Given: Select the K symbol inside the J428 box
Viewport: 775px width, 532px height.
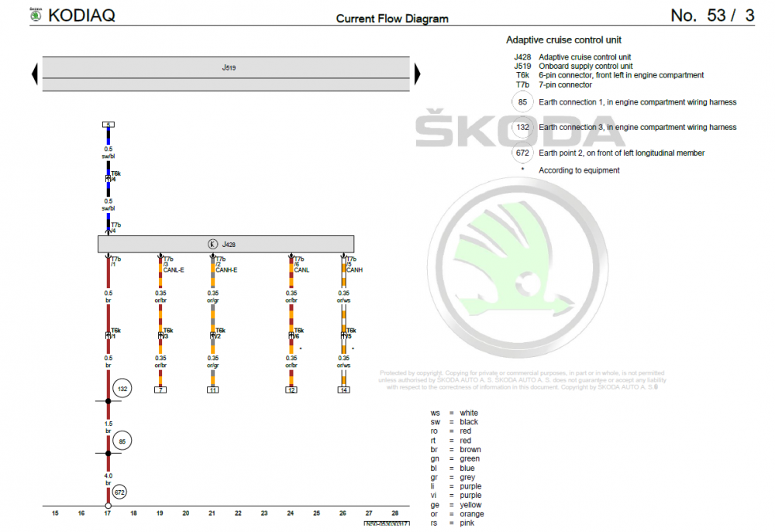Looking at the screenshot, I should click(x=212, y=244).
